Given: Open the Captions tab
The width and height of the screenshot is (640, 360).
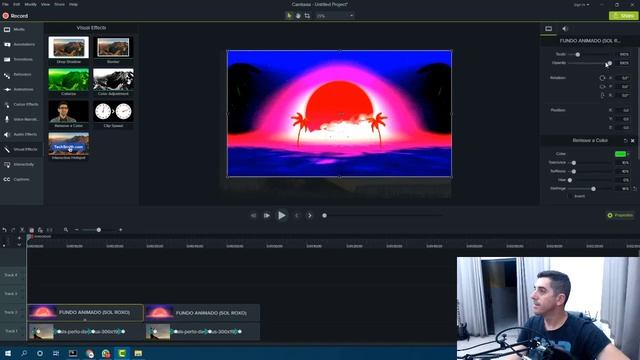Looking at the screenshot, I should click(x=21, y=180).
